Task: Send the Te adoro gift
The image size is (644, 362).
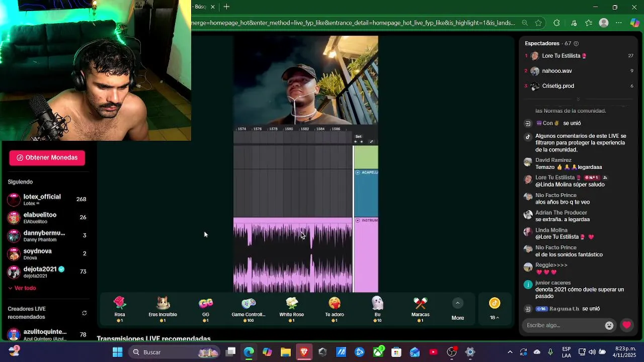Action: tap(335, 309)
